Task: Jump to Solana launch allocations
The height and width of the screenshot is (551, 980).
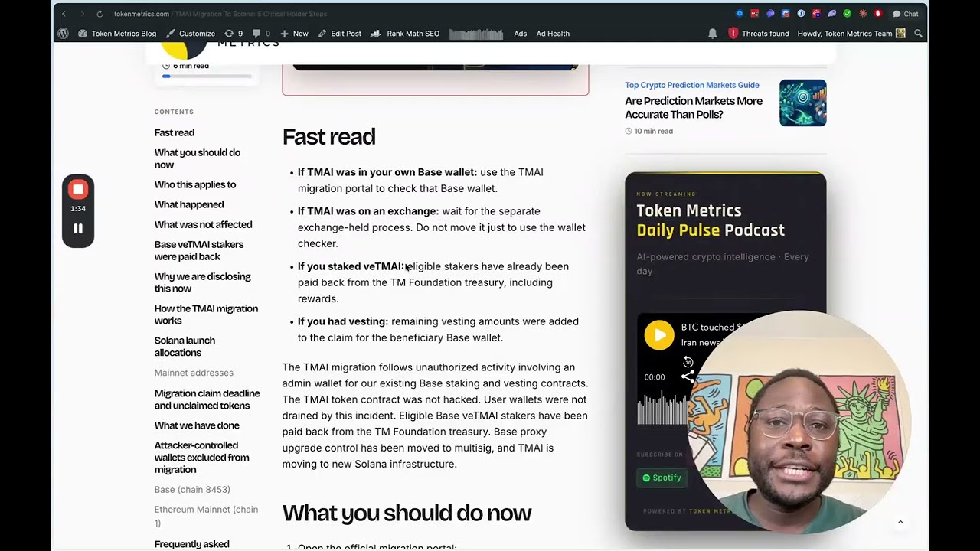Action: pos(185,347)
